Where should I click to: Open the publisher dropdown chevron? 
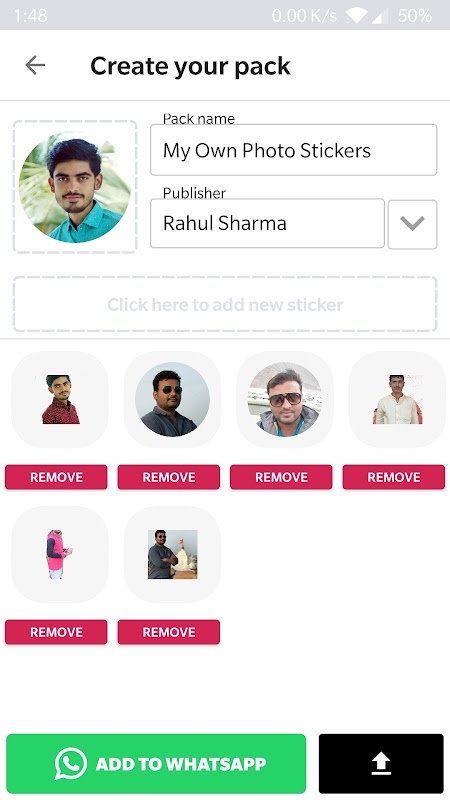412,224
